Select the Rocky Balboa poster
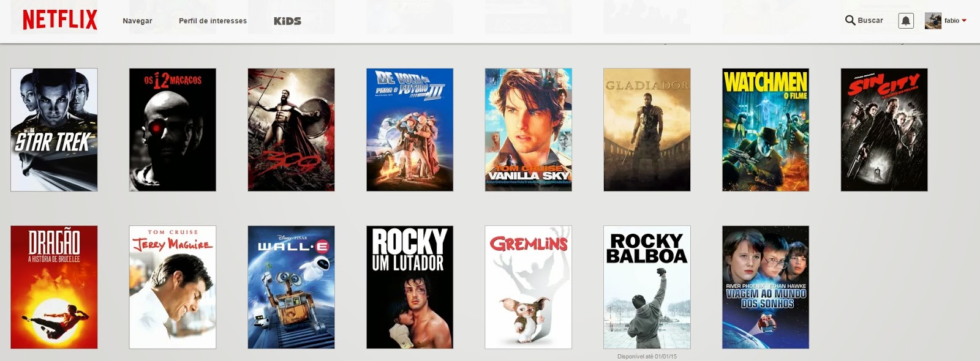This screenshot has height=361, width=980. pos(647,287)
